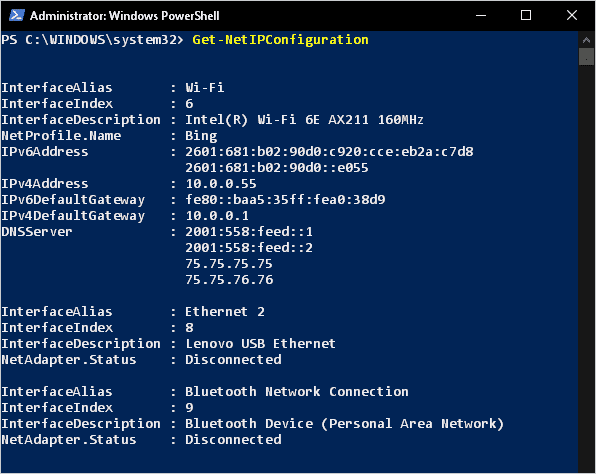Click the Ethernet 2 interface alias
Viewport: 596px width, 474px height.
[x=225, y=312]
